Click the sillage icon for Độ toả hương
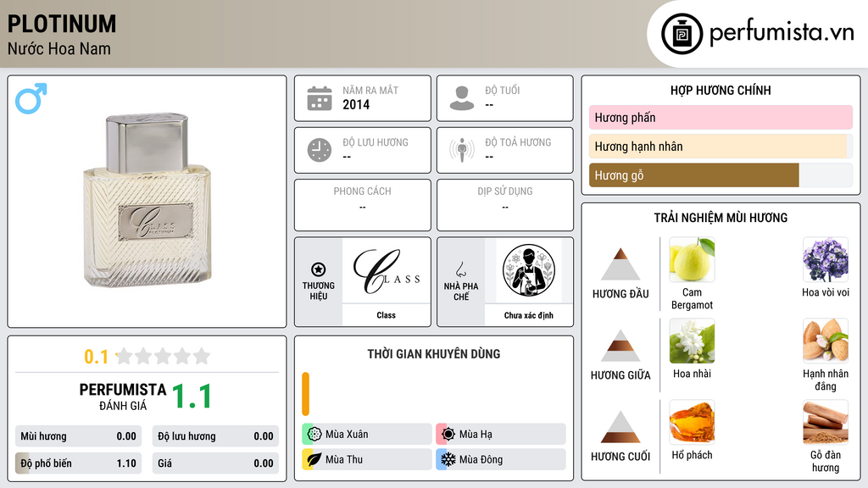The height and width of the screenshot is (488, 868). pos(462,150)
